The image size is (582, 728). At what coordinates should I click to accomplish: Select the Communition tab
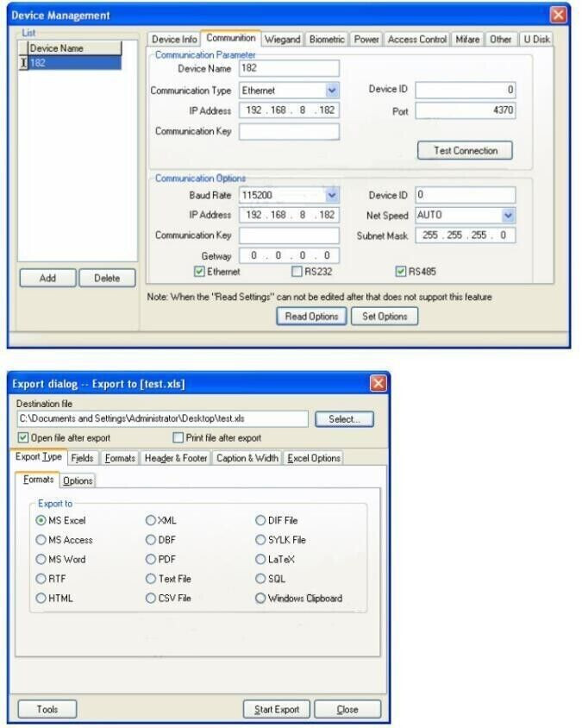pos(231,38)
